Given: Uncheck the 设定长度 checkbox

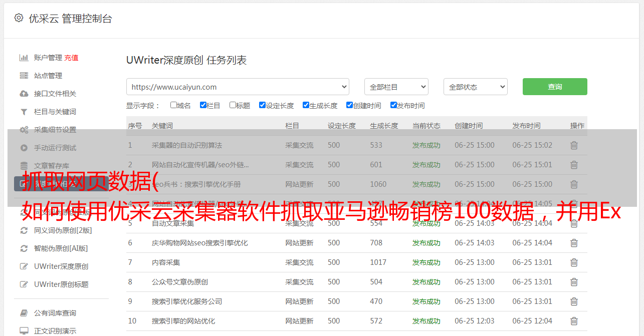Looking at the screenshot, I should click(262, 105).
